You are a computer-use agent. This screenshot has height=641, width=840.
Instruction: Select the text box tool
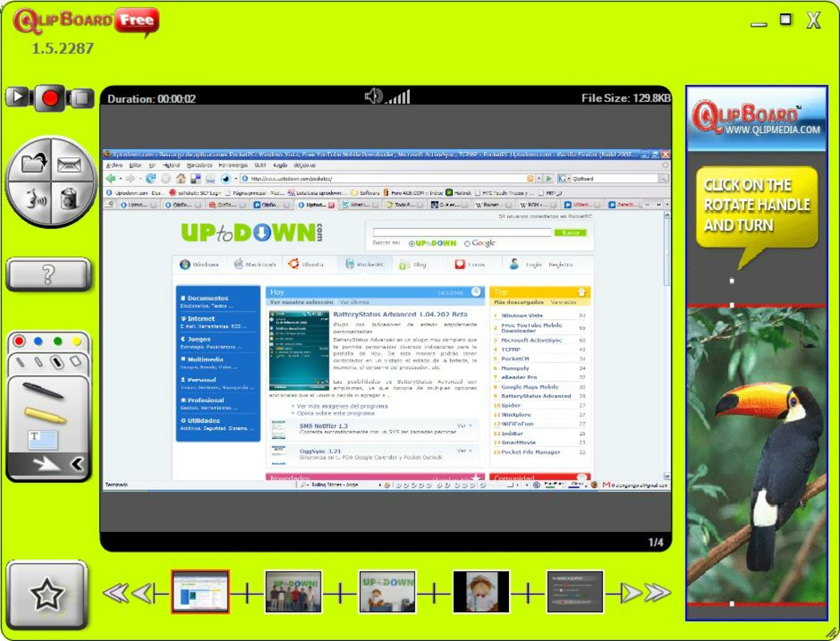point(42,440)
